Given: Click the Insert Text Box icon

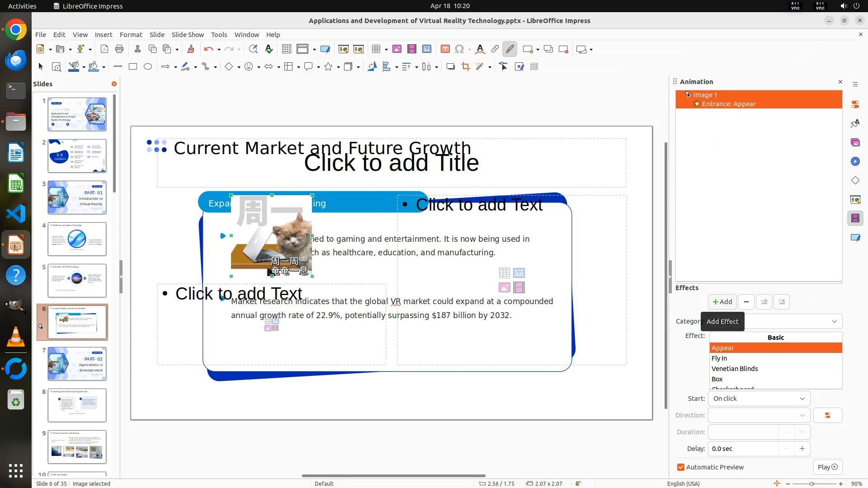Looking at the screenshot, I should [445, 49].
